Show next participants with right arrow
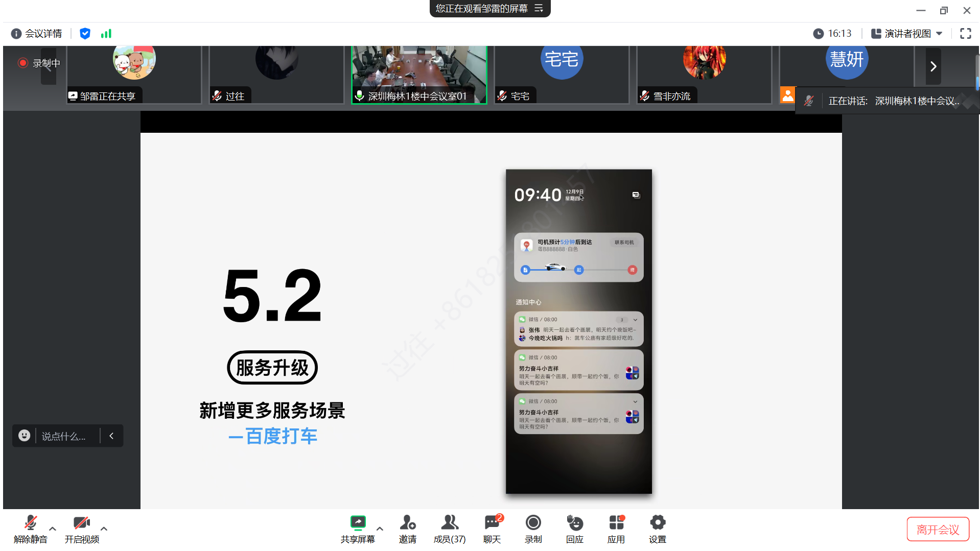Screen dimensions: 980x551 [x=933, y=66]
